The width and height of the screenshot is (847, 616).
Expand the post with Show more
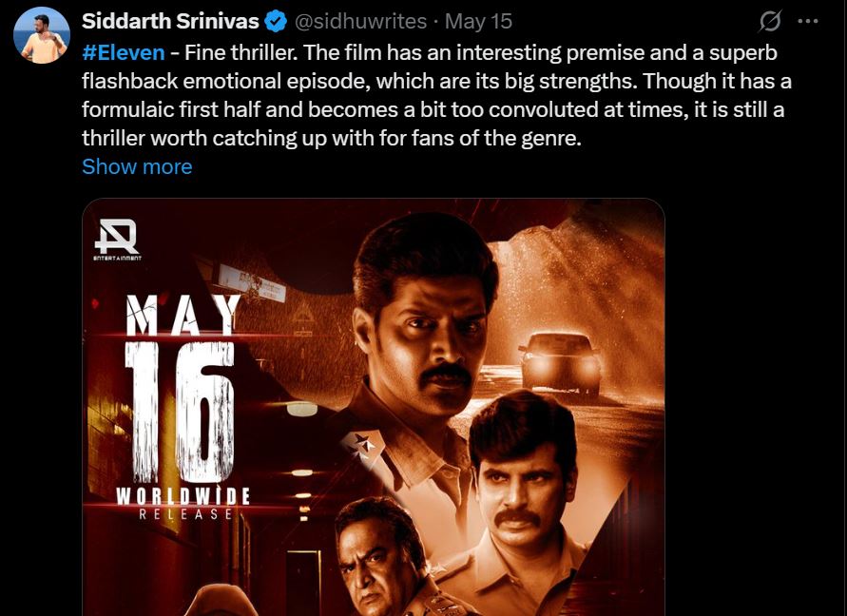[137, 166]
